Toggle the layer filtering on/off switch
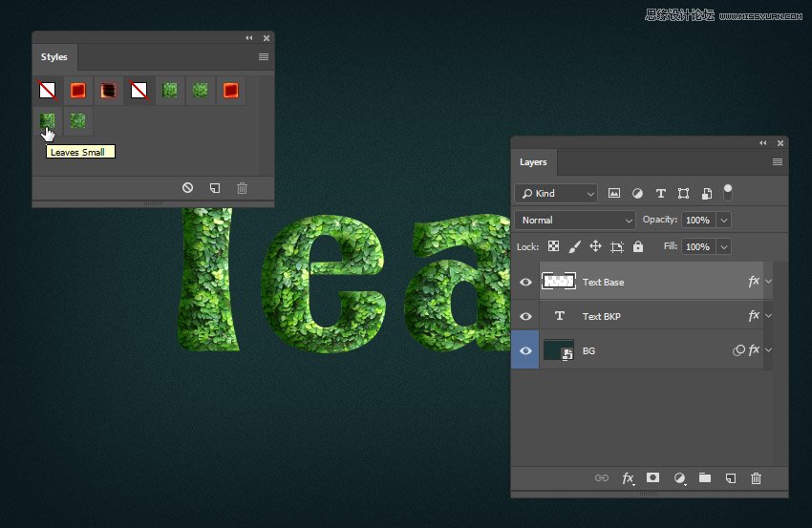This screenshot has width=812, height=528. [x=728, y=191]
